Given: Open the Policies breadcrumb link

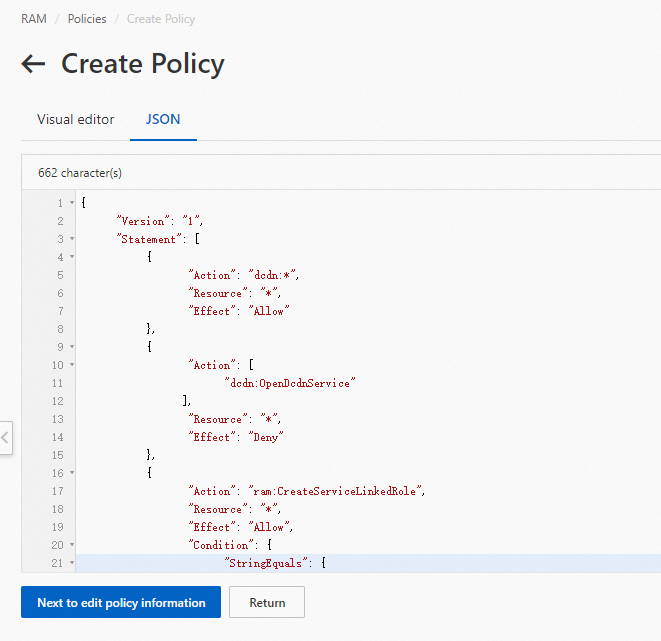Looking at the screenshot, I should (87, 19).
